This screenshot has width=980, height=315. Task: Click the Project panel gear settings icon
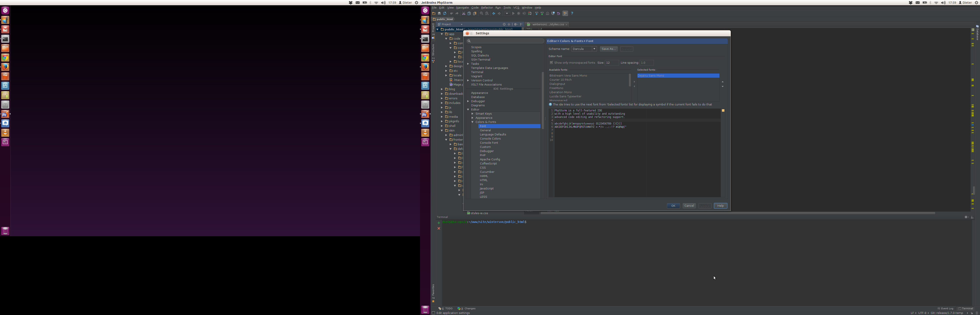516,24
